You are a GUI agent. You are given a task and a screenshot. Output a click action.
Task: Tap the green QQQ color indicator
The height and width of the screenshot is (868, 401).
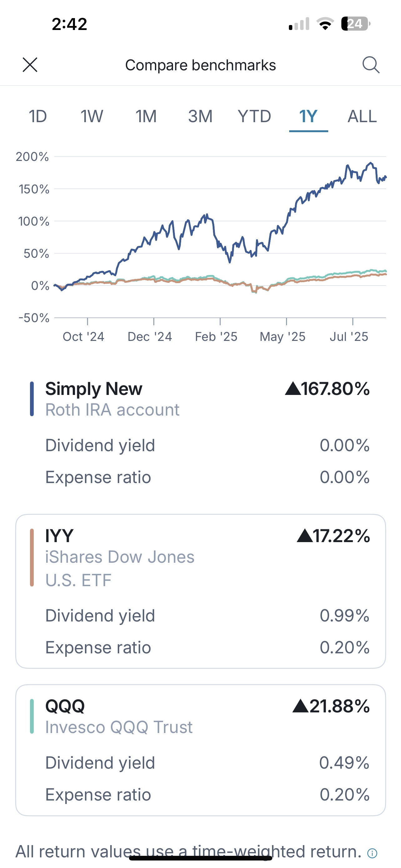click(x=32, y=716)
